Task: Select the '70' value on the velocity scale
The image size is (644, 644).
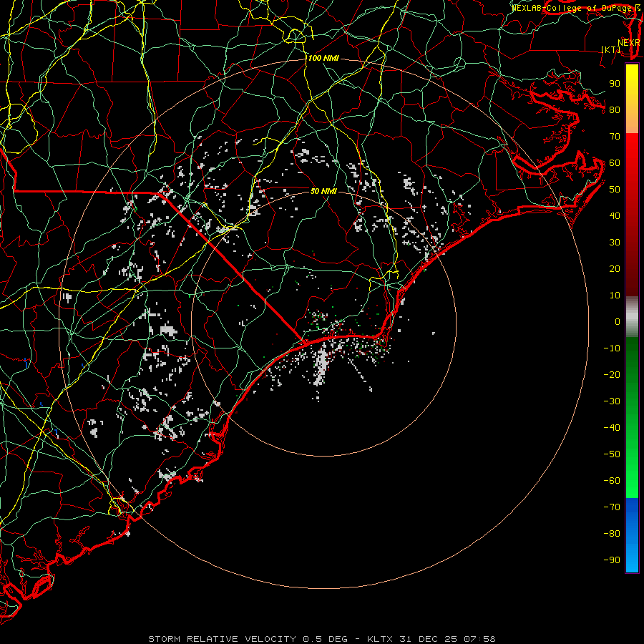Action: [615, 137]
